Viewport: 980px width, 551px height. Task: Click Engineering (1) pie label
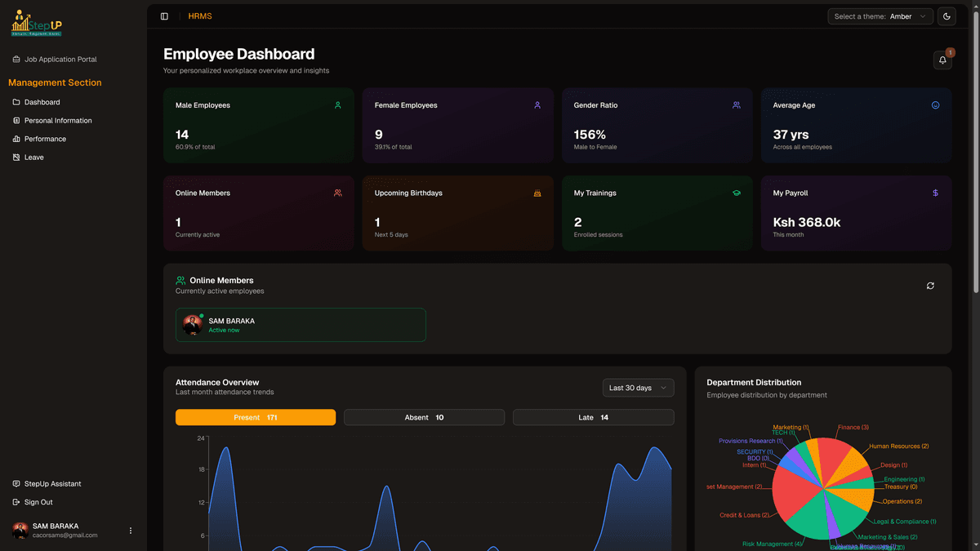point(904,479)
